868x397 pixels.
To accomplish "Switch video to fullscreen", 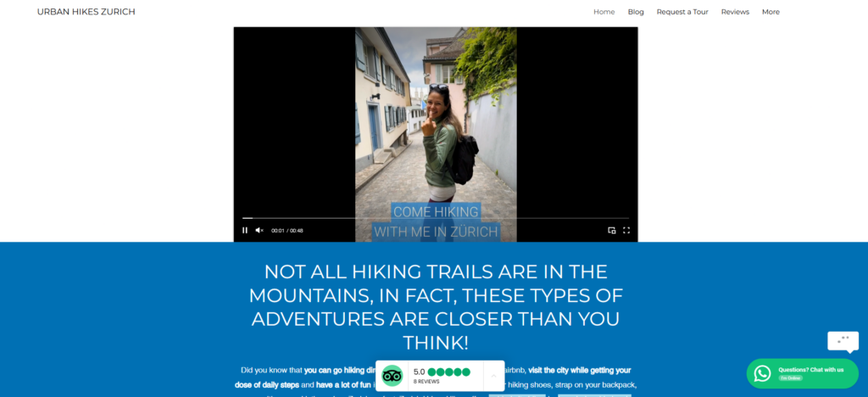I will [626, 231].
